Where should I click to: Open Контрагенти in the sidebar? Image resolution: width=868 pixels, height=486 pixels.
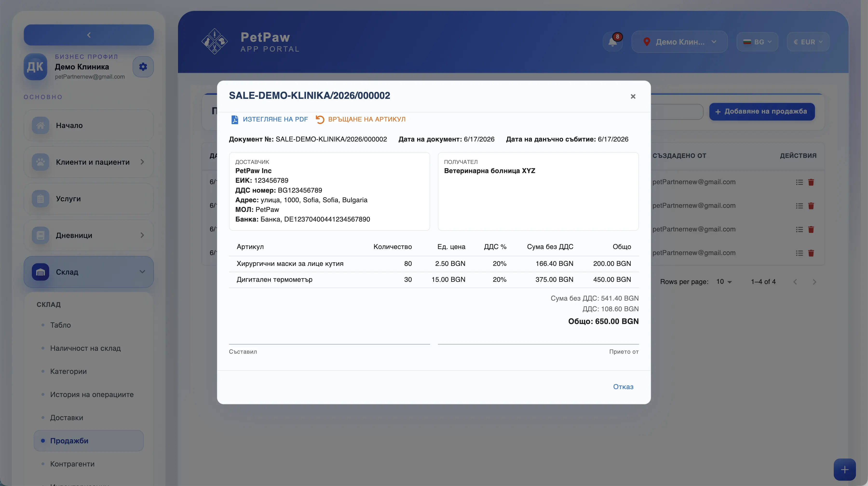pos(72,464)
